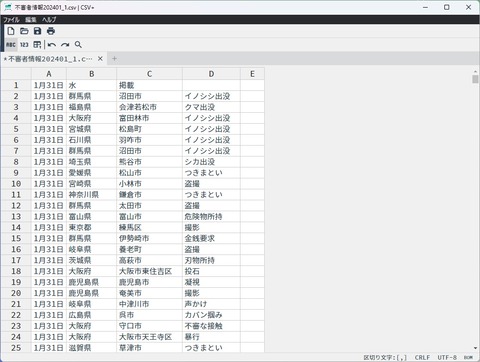Click the vertical scrollbar thumb
480x362 pixels.
(475, 79)
